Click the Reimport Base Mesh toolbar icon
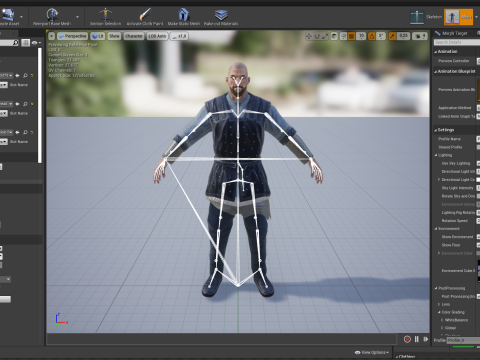The width and height of the screenshot is (480, 360). point(52,14)
